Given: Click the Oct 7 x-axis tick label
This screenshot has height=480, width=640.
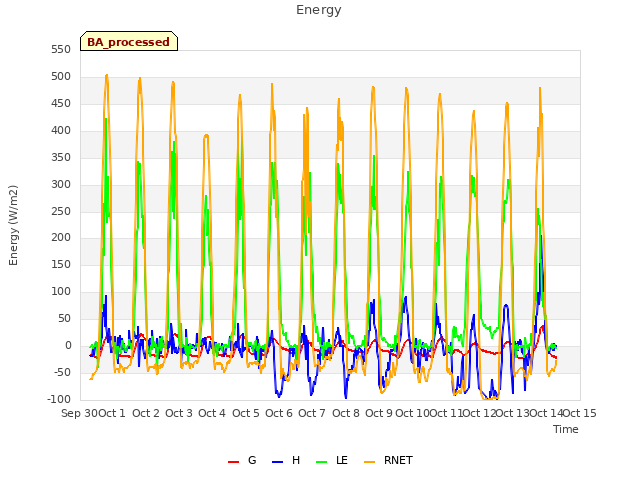Looking at the screenshot, I should (x=312, y=413).
